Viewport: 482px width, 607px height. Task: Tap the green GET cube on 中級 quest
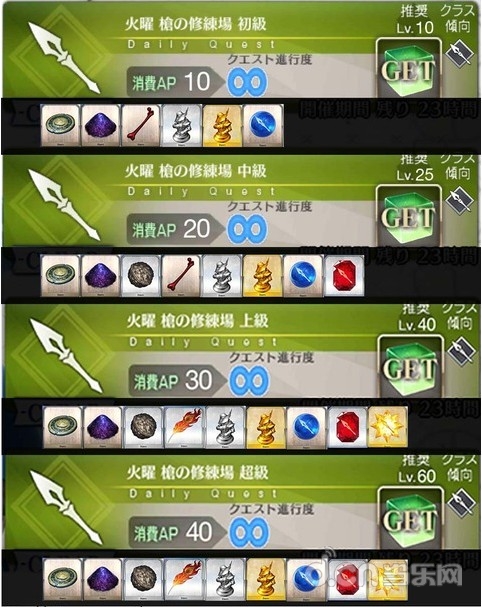tap(408, 215)
